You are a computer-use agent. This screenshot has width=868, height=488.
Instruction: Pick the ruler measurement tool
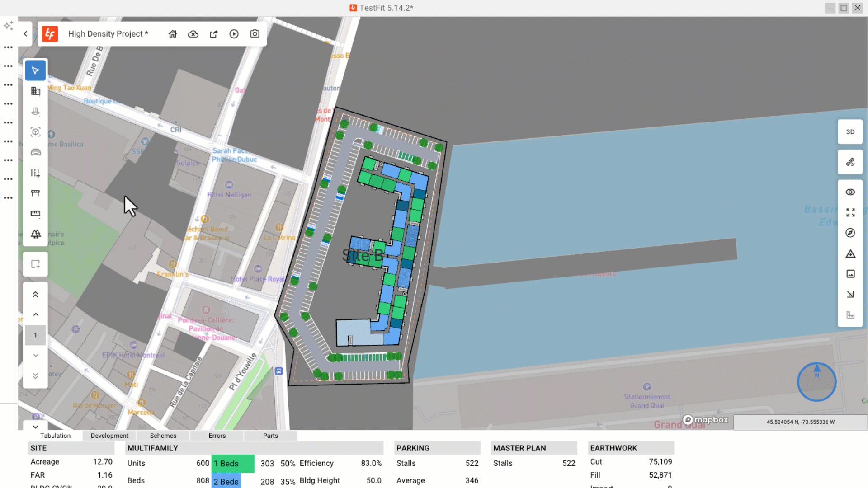click(35, 213)
